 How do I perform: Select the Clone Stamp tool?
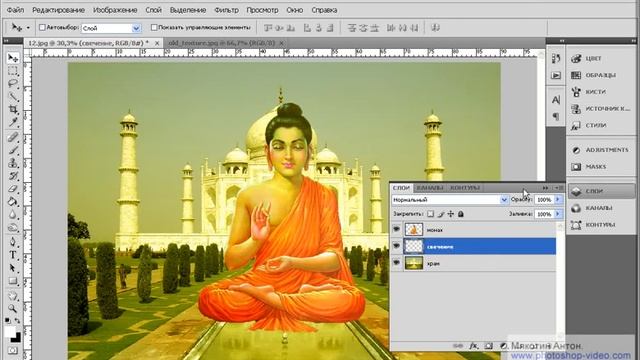(x=13, y=163)
